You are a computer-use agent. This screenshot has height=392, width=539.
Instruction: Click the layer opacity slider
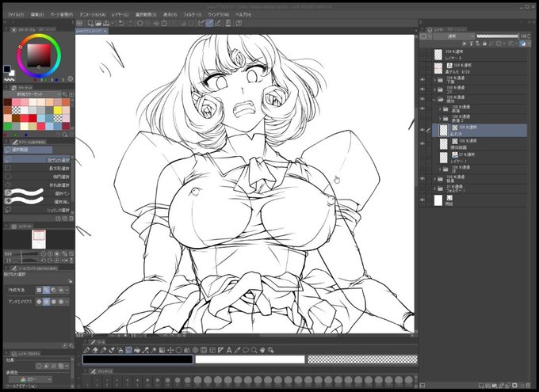497,36
